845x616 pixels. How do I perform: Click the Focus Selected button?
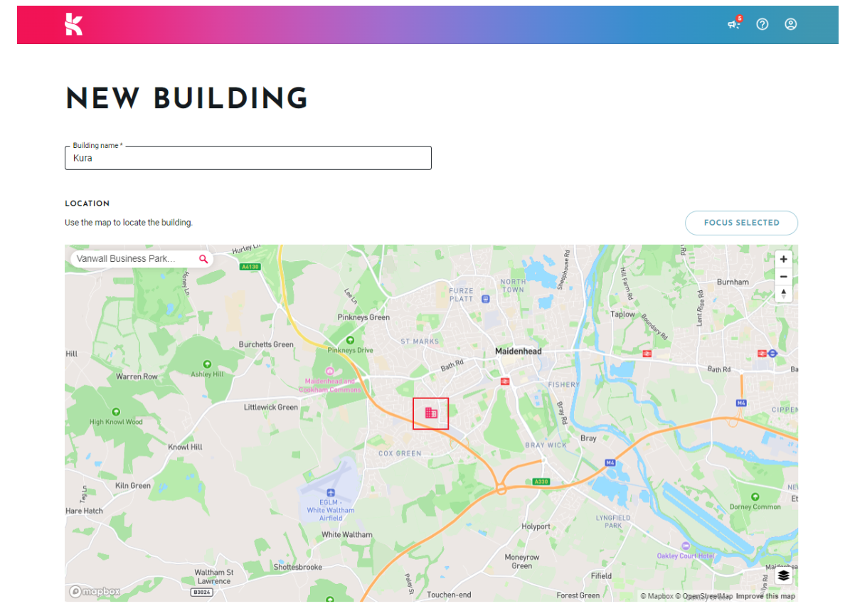742,223
